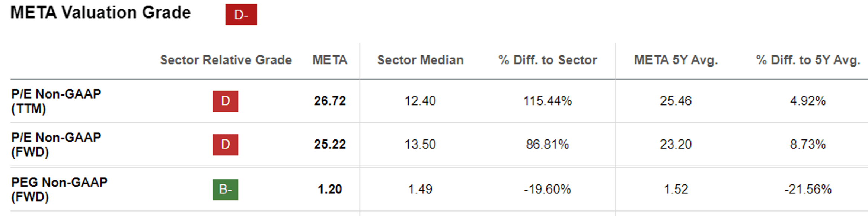Click the META Valuation Grade heading
This screenshot has height=216, width=868.
100,13
